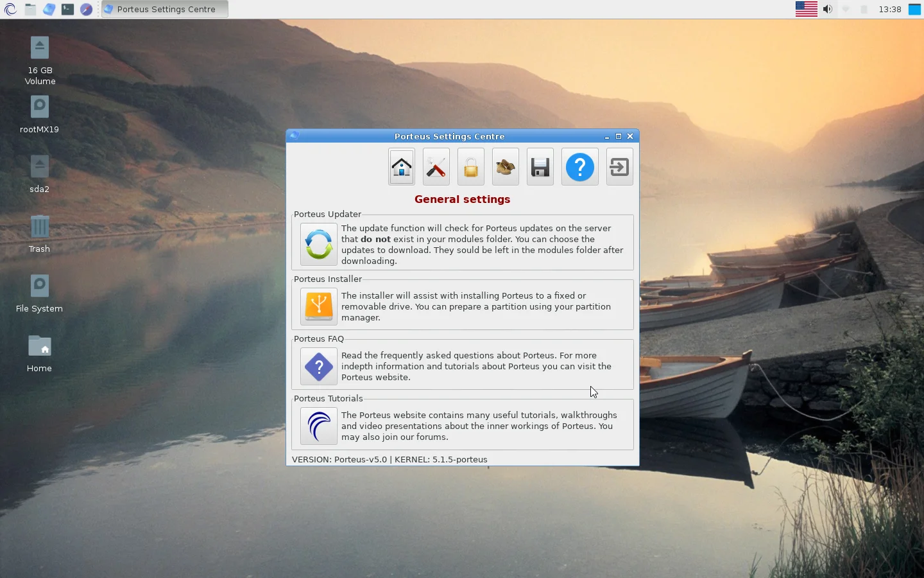
Task: Switch keyboard layout via US flag
Action: pos(805,9)
